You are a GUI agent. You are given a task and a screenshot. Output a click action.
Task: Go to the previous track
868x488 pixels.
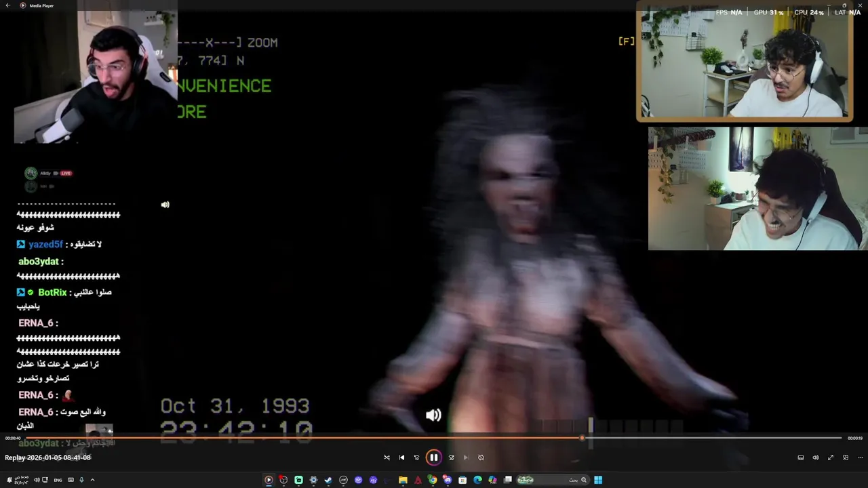(401, 457)
